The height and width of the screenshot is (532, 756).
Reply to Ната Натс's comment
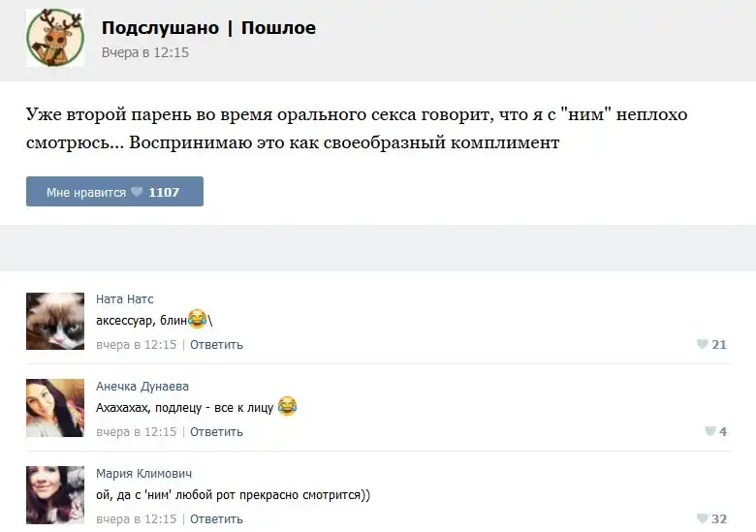click(x=216, y=344)
